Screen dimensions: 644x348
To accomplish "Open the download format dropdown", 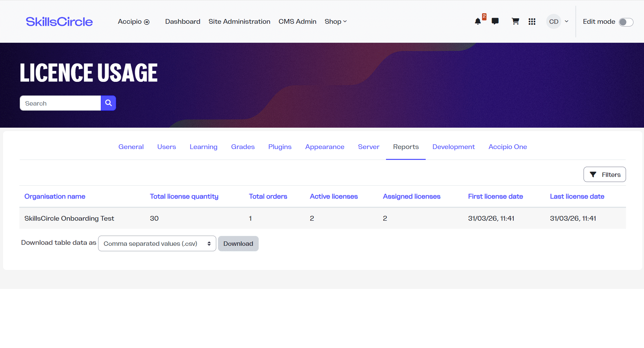I will (157, 243).
